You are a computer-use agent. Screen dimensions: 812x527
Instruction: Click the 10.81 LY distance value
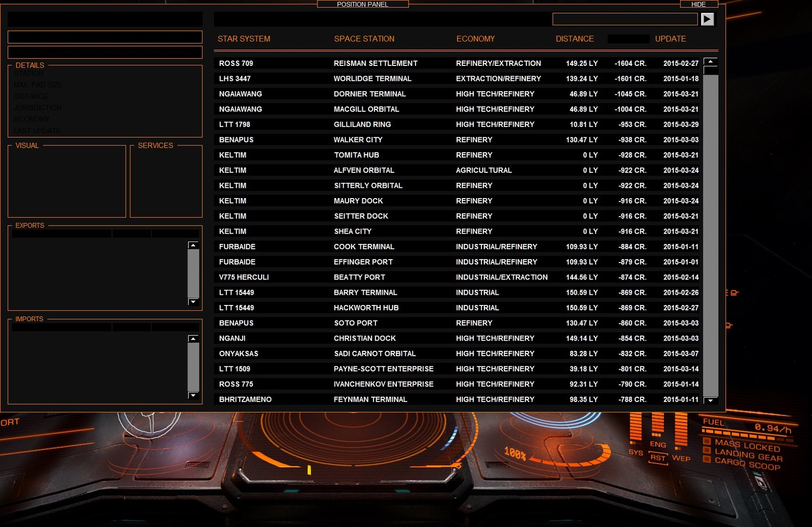tap(583, 124)
